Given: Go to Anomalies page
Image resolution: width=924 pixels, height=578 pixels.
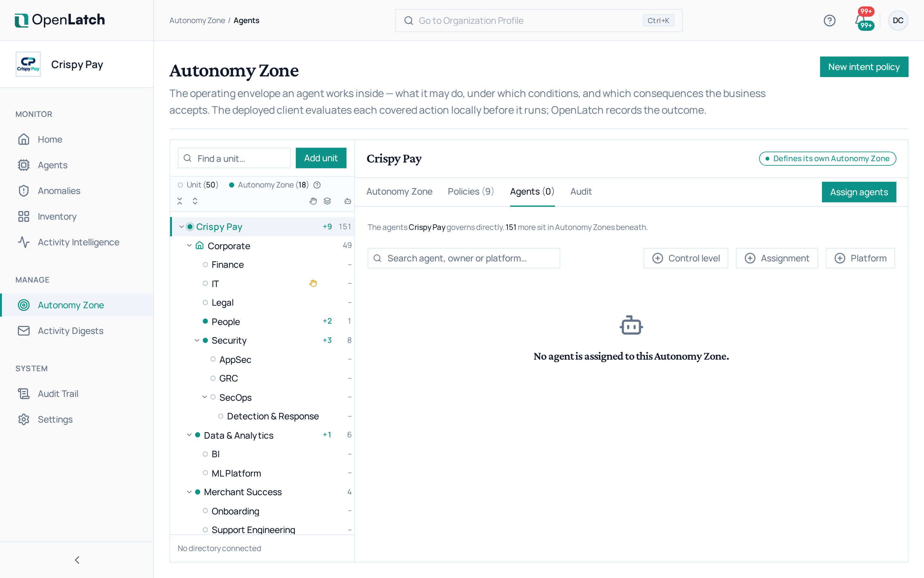Looking at the screenshot, I should click(77, 191).
